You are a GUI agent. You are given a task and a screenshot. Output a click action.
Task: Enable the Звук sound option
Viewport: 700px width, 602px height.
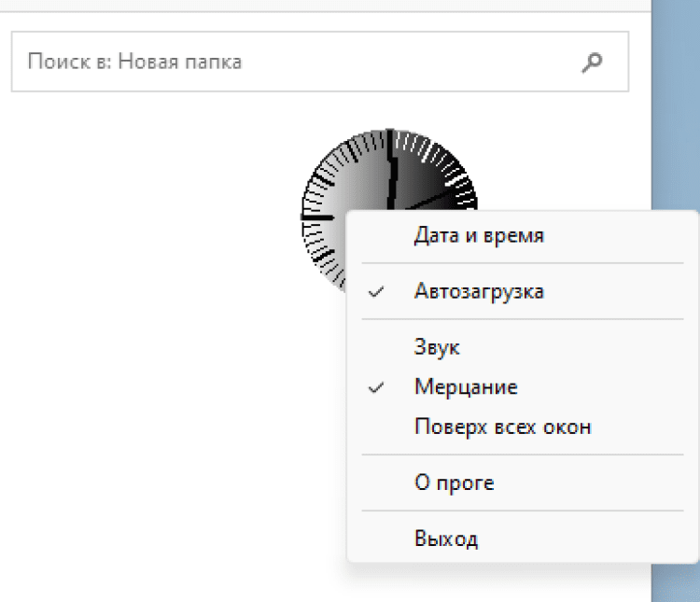point(437,347)
